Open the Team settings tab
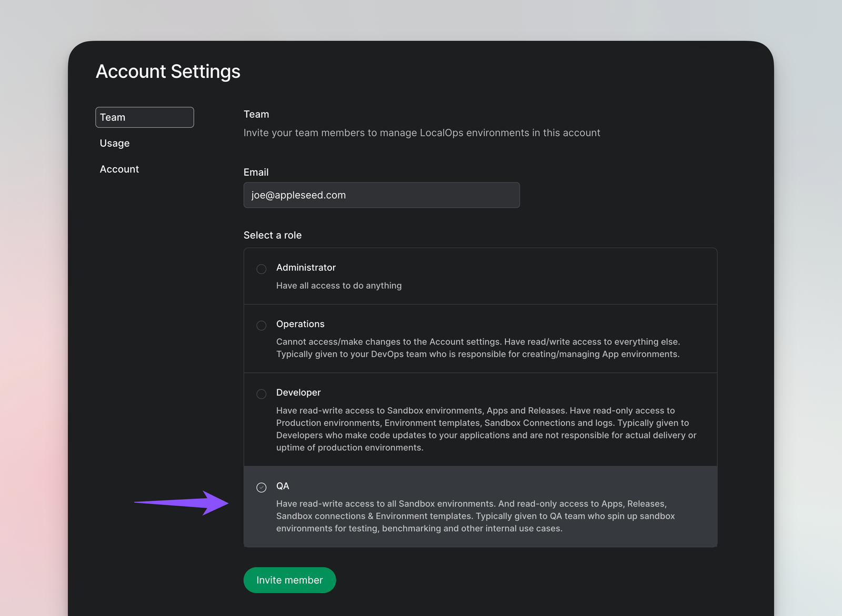842x616 pixels. click(x=145, y=117)
